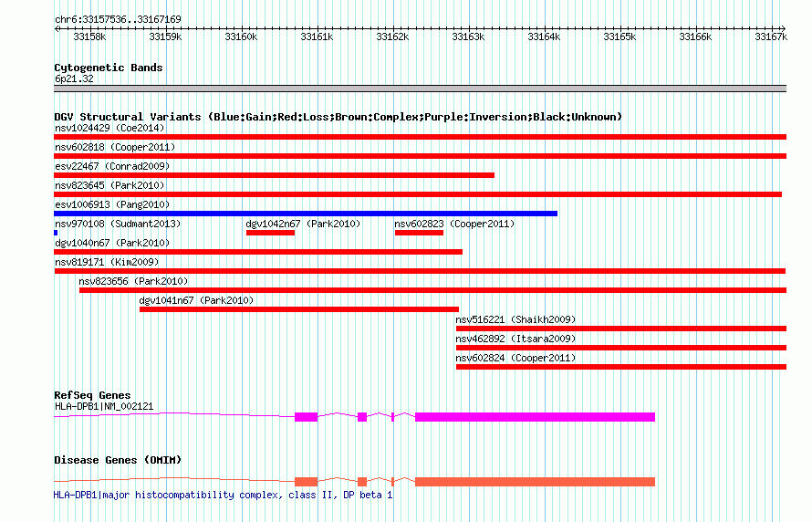
Task: Click the nsv1024429 (Coe2014) red variant bar
Action: (420, 137)
